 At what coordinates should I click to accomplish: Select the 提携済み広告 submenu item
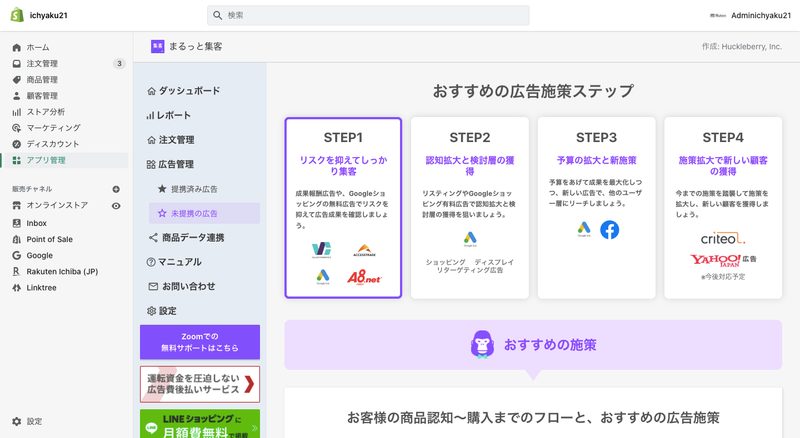(x=188, y=189)
